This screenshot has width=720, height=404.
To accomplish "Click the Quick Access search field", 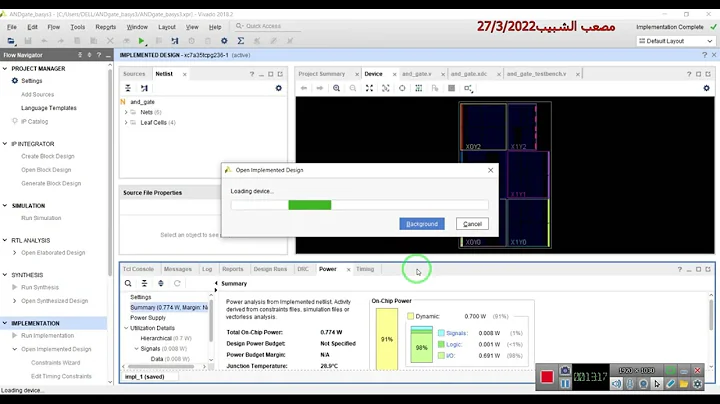I will point(268,26).
